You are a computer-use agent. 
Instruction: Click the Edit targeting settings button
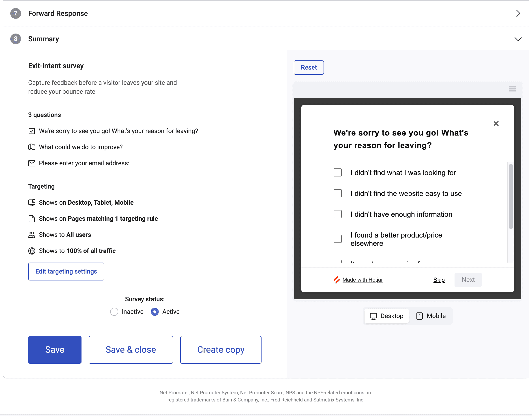[x=66, y=271]
